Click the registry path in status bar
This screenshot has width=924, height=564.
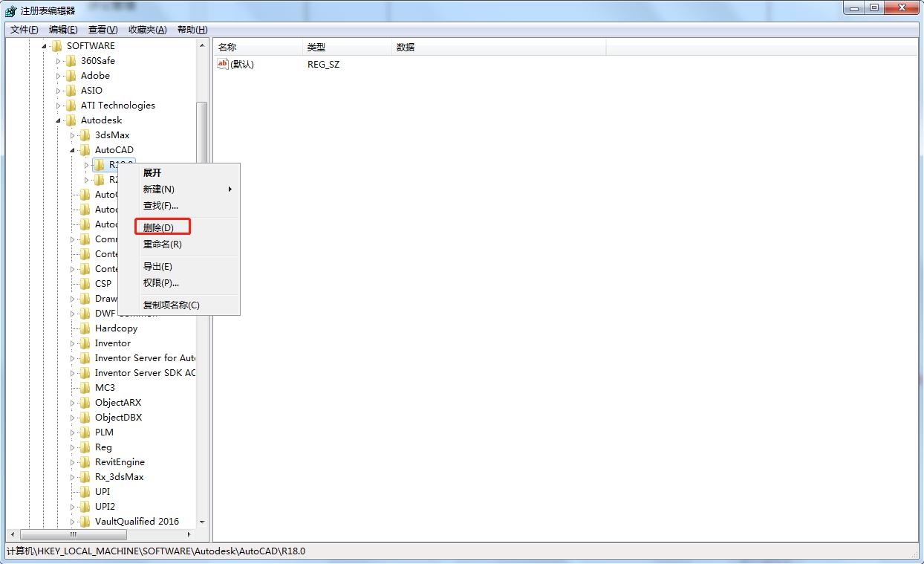pyautogui.click(x=156, y=551)
